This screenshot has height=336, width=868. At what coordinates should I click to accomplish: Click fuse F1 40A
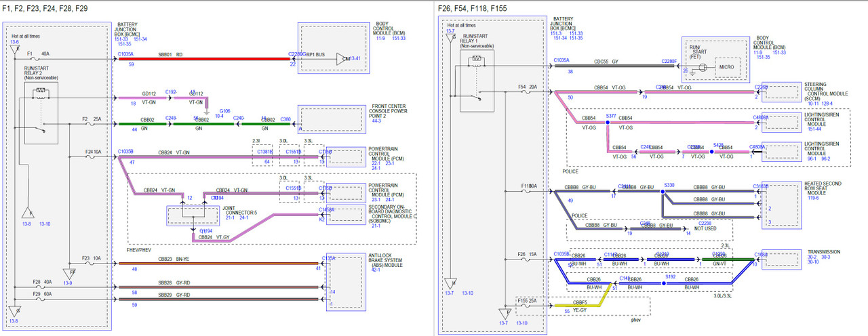coord(39,54)
